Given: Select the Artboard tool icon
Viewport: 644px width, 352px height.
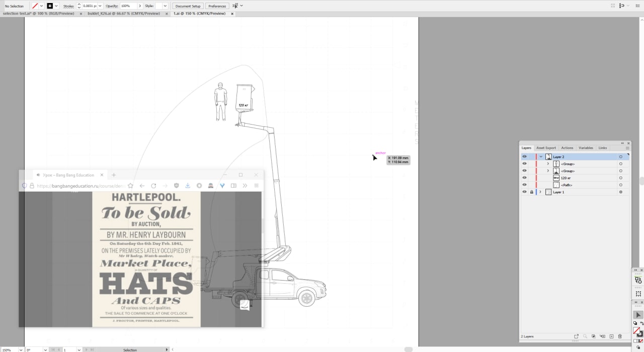Looking at the screenshot, I should coord(638,293).
